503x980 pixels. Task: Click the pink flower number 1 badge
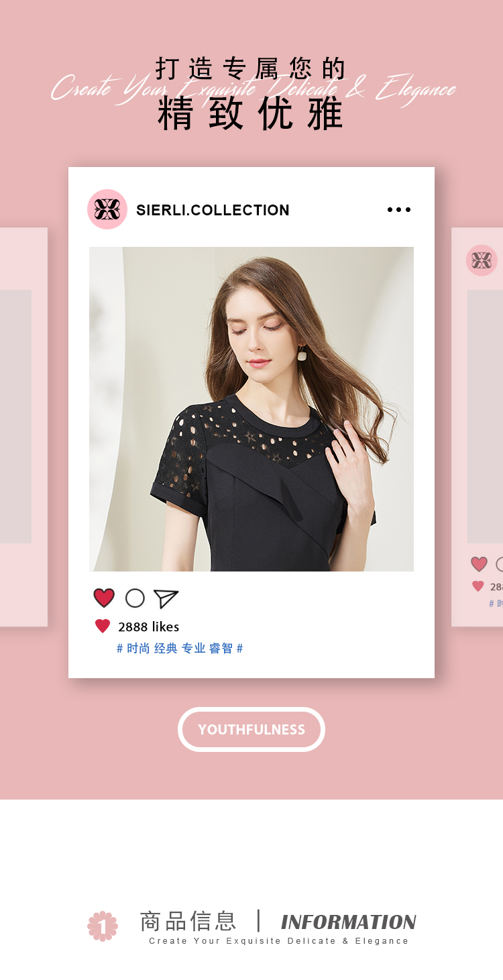click(103, 926)
